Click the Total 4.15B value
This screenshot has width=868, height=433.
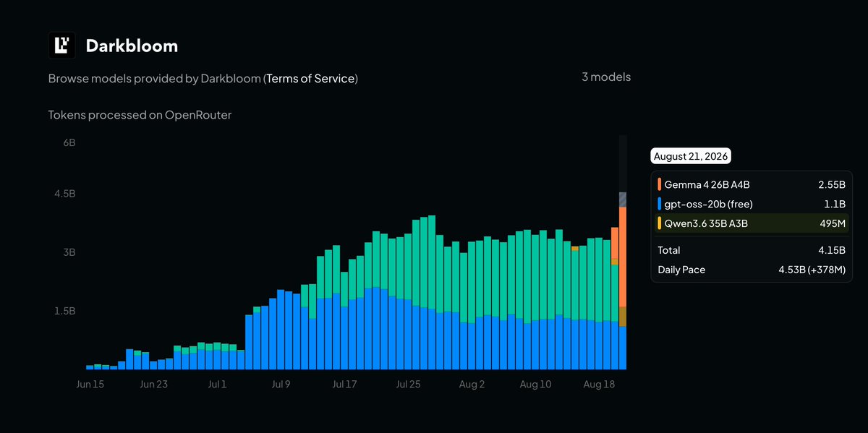click(x=833, y=250)
